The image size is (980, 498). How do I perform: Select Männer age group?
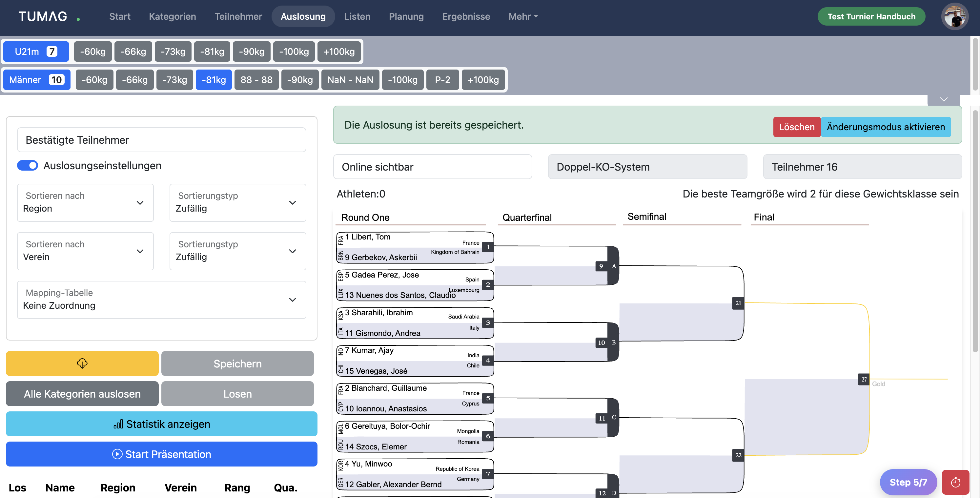[x=37, y=79]
